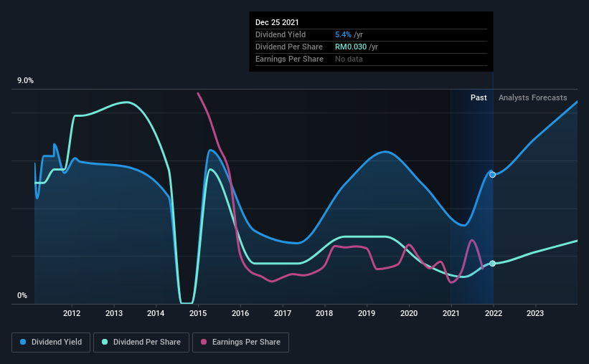Image resolution: width=589 pixels, height=364 pixels.
Task: Click the 'Earnings Per Share' tooltip row label
Action: tap(289, 59)
